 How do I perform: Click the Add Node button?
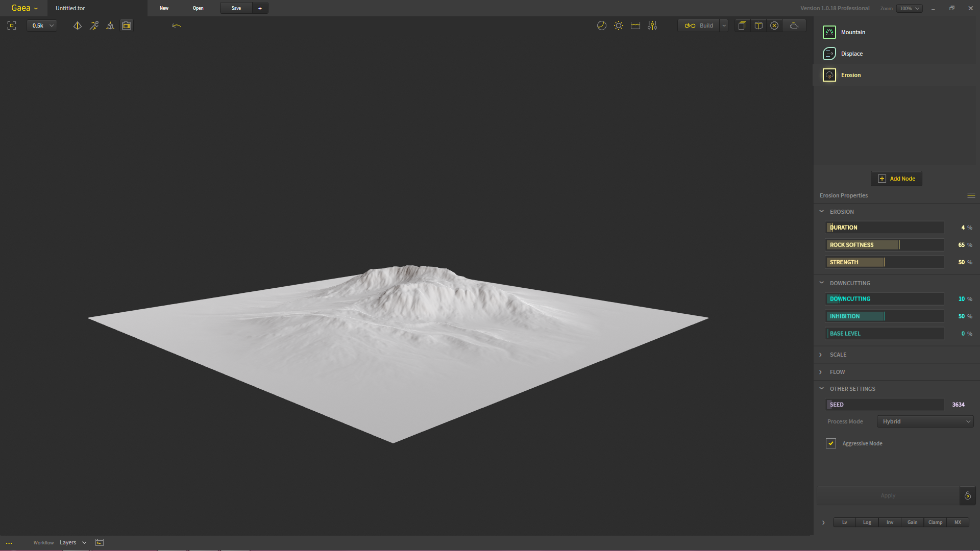(896, 179)
